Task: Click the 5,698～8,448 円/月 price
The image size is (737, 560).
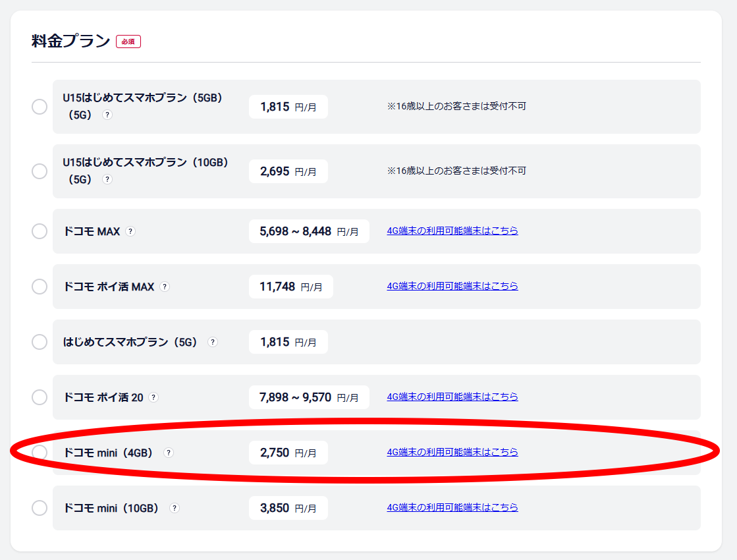Action: pos(309,231)
